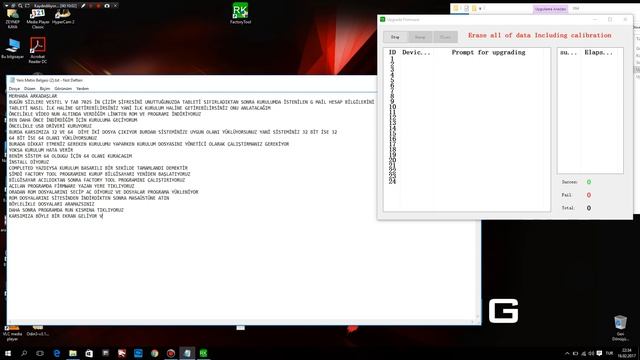Open the Store icon on the taskbar
The width and height of the screenshot is (640, 360).
[x=89, y=353]
